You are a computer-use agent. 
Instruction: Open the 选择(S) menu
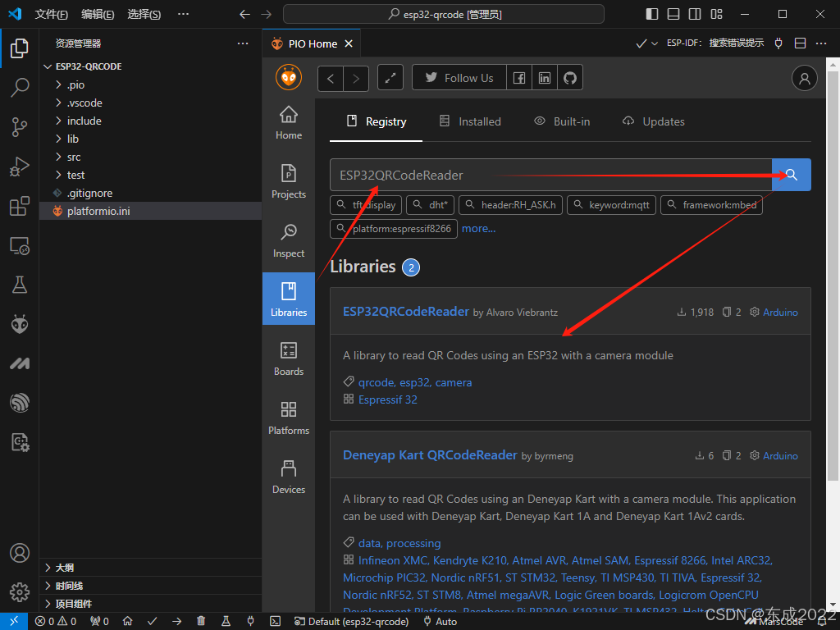(144, 15)
